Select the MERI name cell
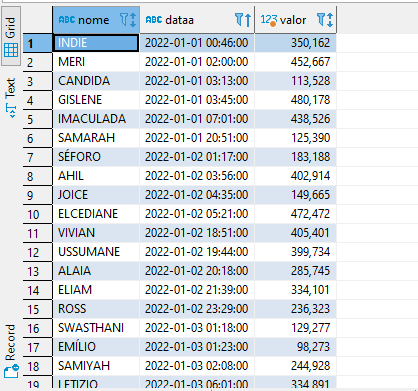Image resolution: width=418 pixels, height=391 pixels. coord(96,62)
